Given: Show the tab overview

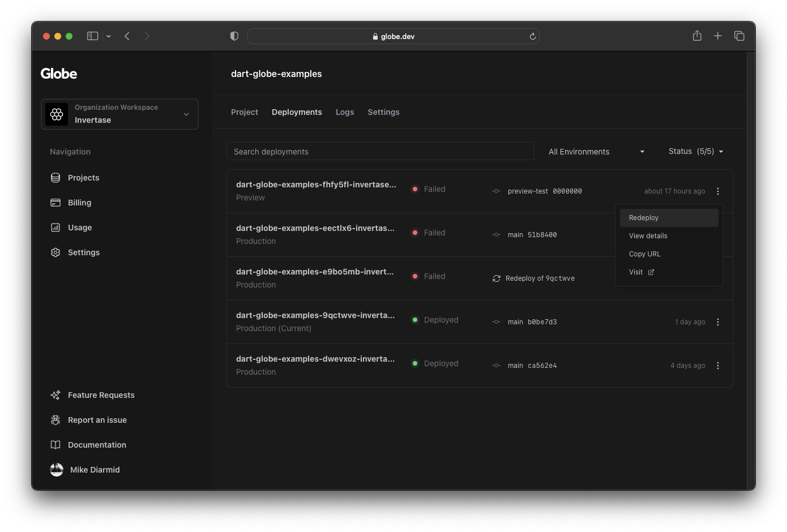Looking at the screenshot, I should [739, 36].
